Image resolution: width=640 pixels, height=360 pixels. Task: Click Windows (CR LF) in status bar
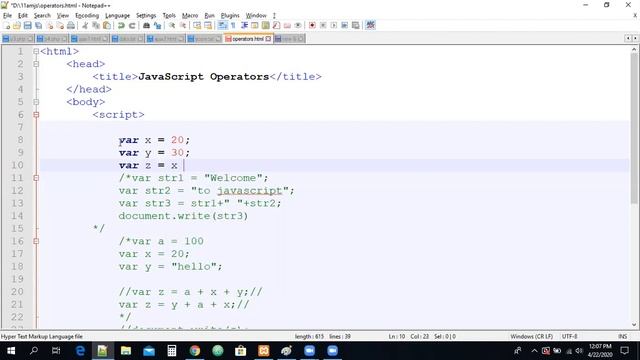pos(531,337)
